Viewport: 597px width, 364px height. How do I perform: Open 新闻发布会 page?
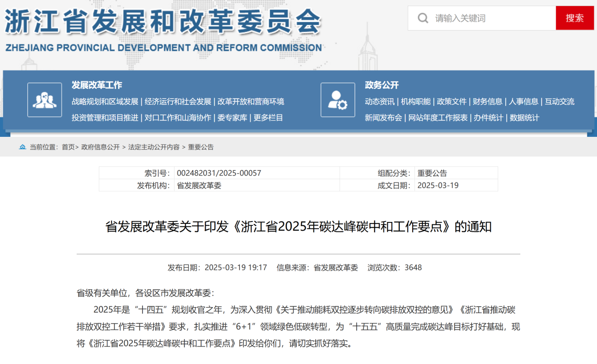pos(383,118)
